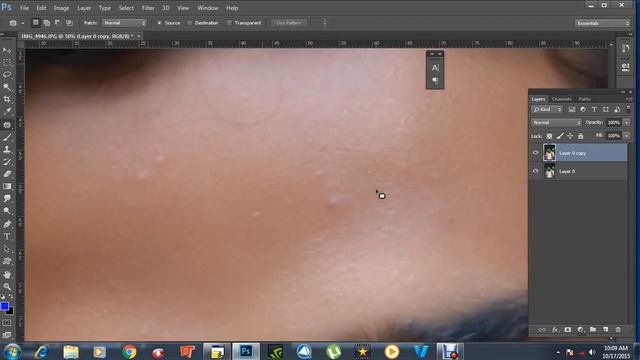Select the Move tool
The height and width of the screenshot is (360, 640).
(7, 51)
